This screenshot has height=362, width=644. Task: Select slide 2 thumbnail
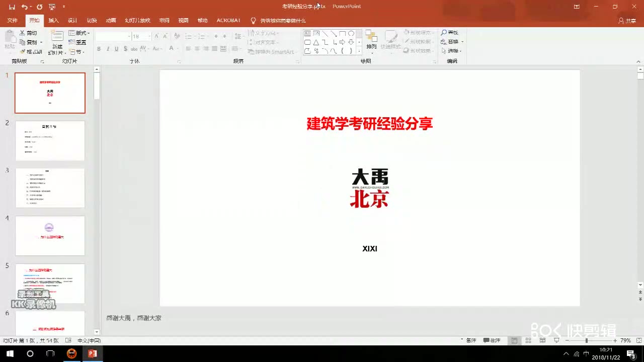point(50,141)
